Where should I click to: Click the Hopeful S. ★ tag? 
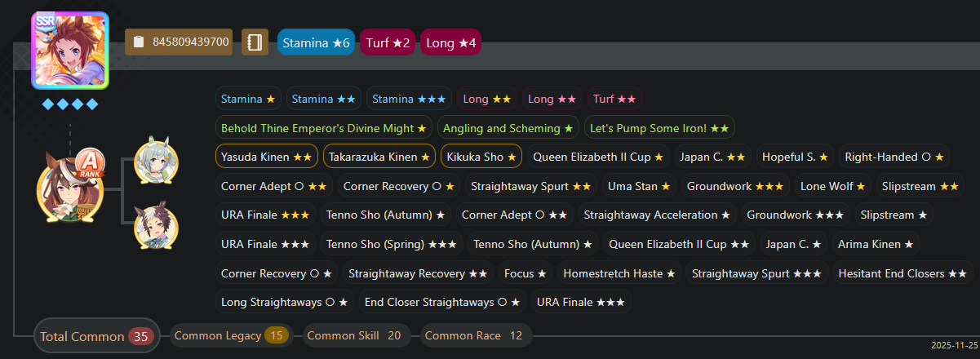pos(796,157)
